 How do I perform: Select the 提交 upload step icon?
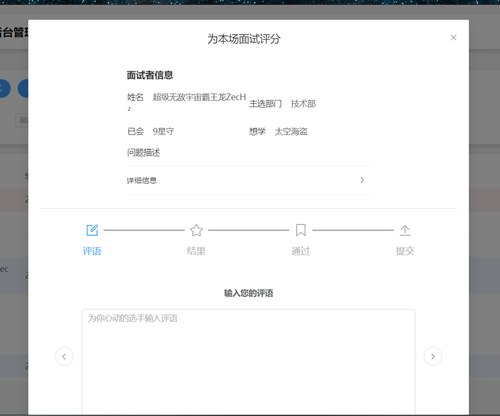[405, 230]
